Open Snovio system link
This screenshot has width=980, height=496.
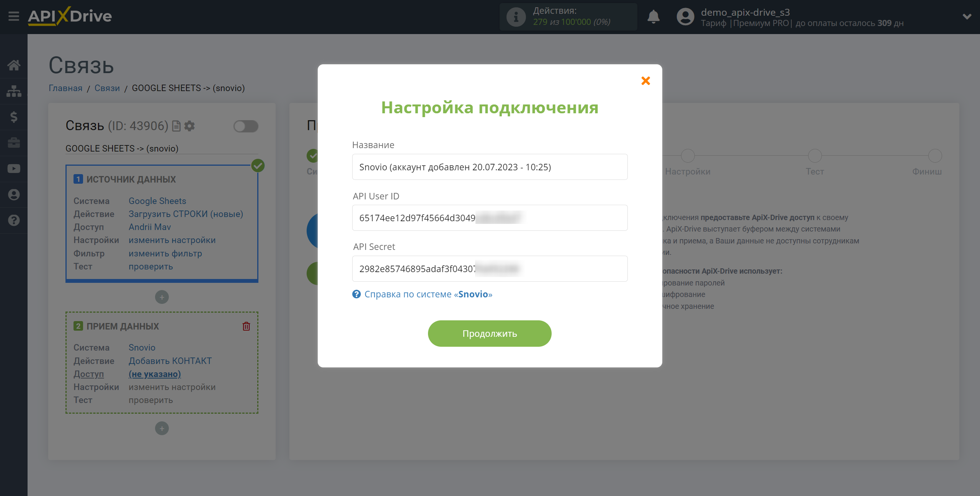coord(142,348)
